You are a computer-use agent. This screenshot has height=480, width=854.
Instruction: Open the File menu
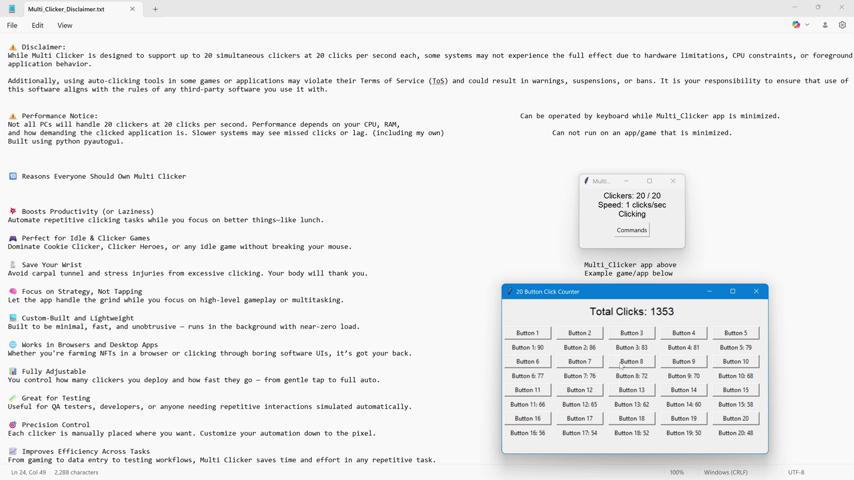[x=12, y=25]
